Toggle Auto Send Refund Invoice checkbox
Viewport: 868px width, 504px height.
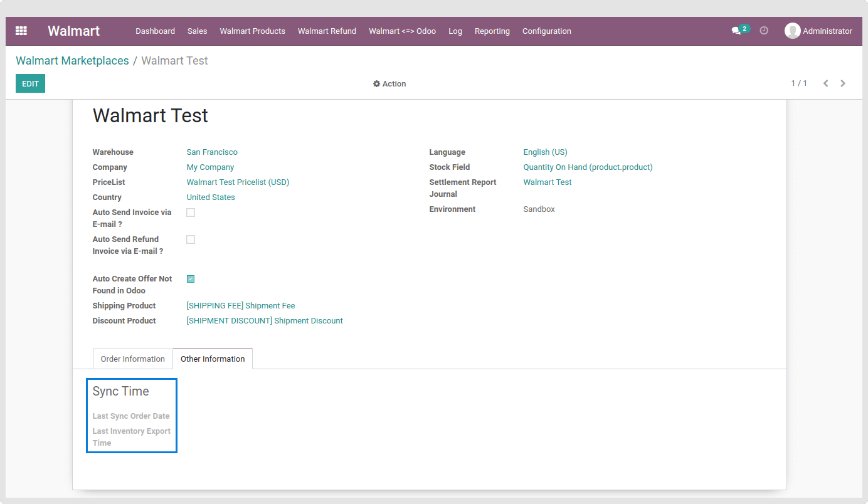pos(191,239)
